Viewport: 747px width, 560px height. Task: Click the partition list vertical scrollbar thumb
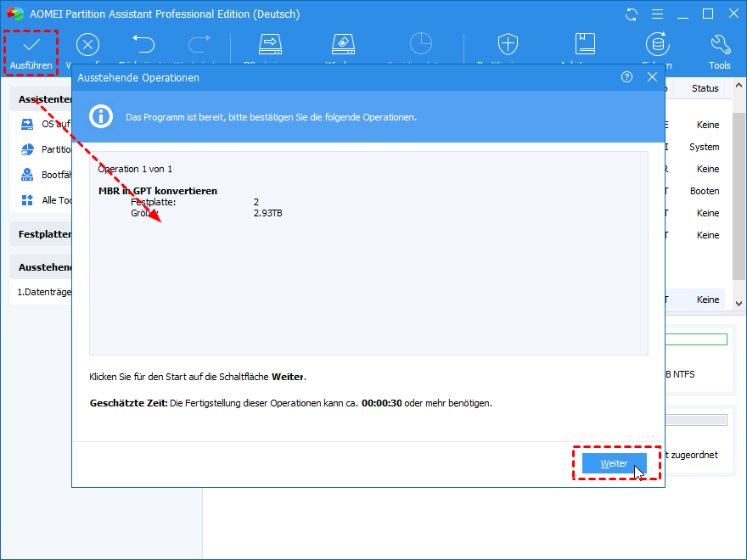(739, 197)
